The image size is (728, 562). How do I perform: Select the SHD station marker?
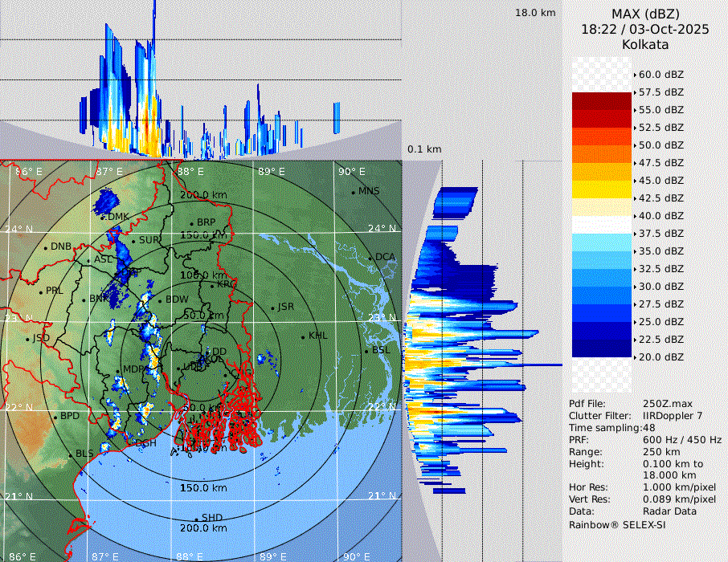(x=196, y=518)
